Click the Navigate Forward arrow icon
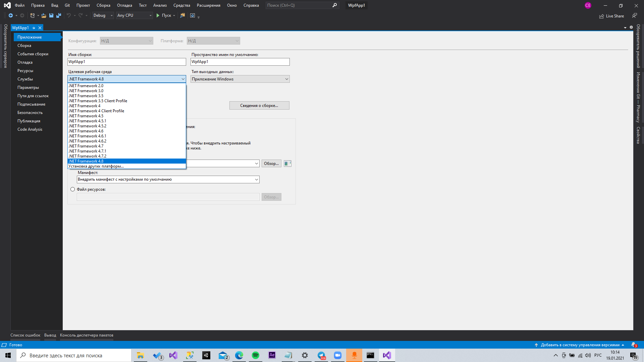Image resolution: width=644 pixels, height=362 pixels. (22, 15)
